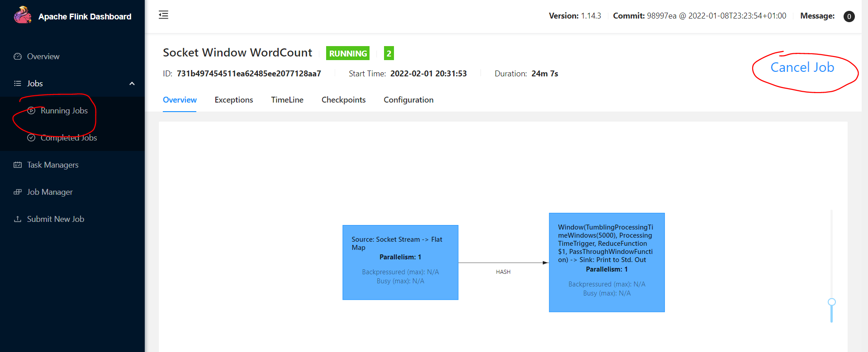Click the Job Manager build icon
This screenshot has height=352, width=868.
click(x=18, y=192)
